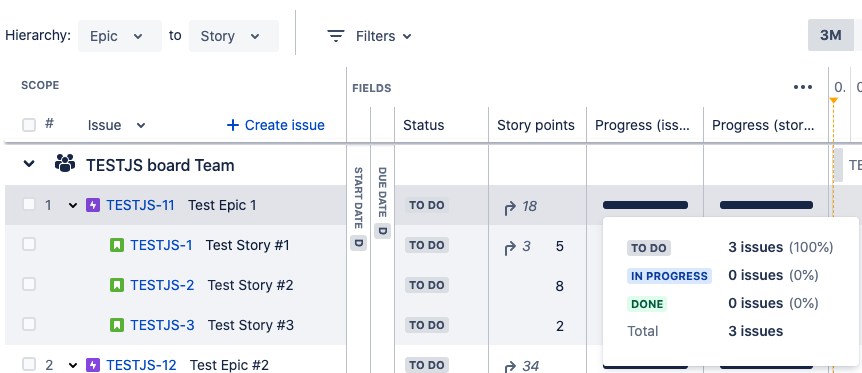Click TESTJS-11 story points progress bar
This screenshot has height=373, width=862.
pyautogui.click(x=766, y=205)
